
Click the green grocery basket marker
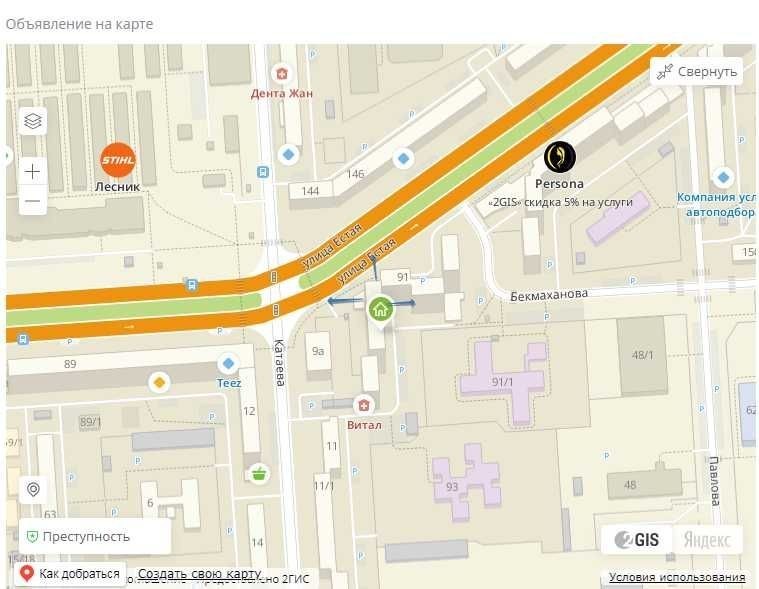pos(259,474)
